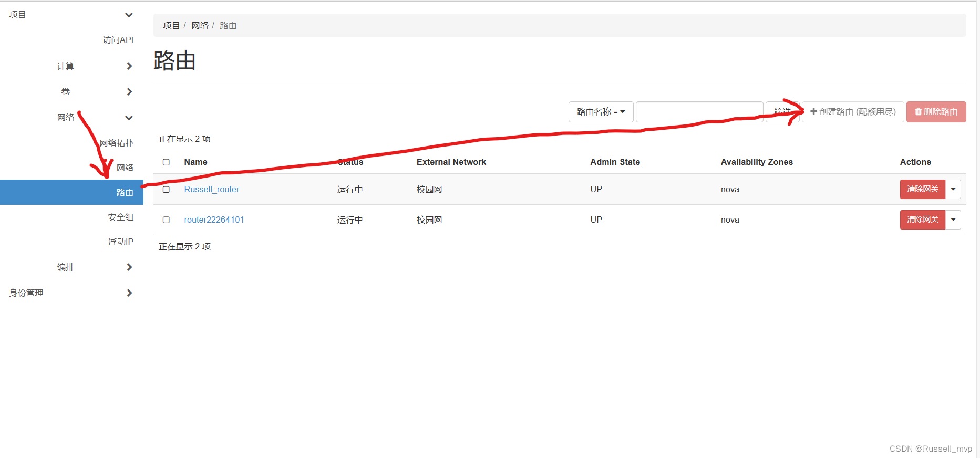Collapse the 网络 section chevron
Viewport: 980px width, 458px height.
(x=129, y=118)
